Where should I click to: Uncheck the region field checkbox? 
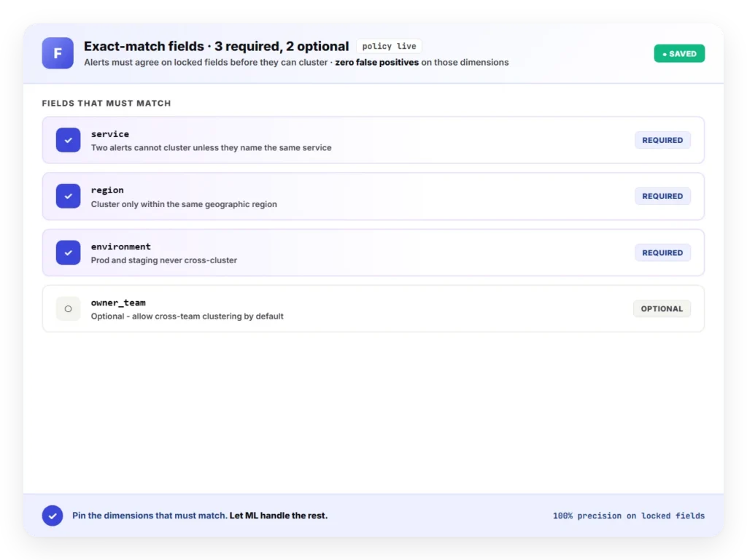tap(68, 196)
